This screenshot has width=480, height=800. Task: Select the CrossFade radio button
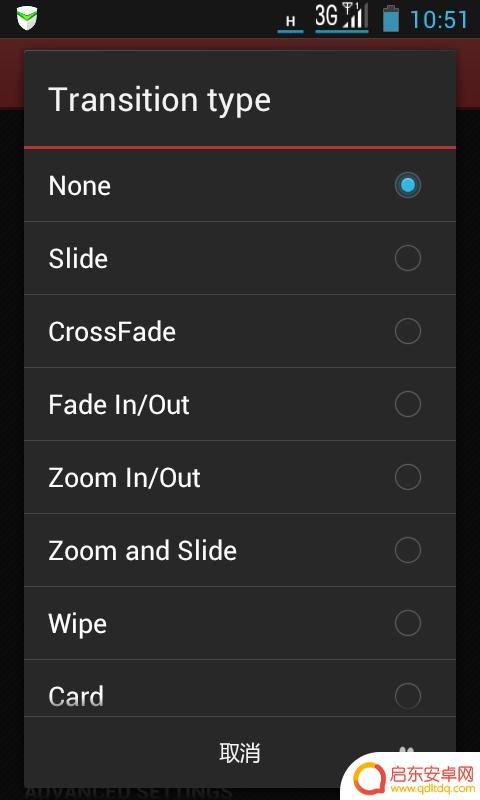[408, 331]
